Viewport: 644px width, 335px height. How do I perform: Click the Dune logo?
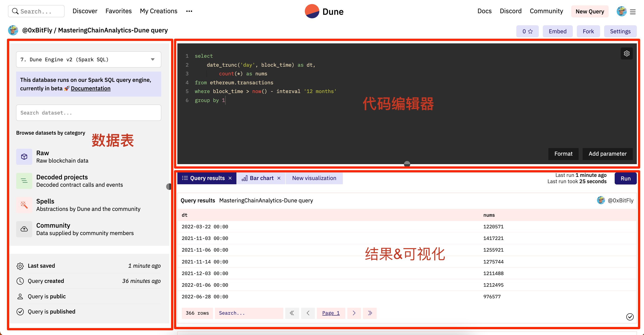(x=324, y=11)
